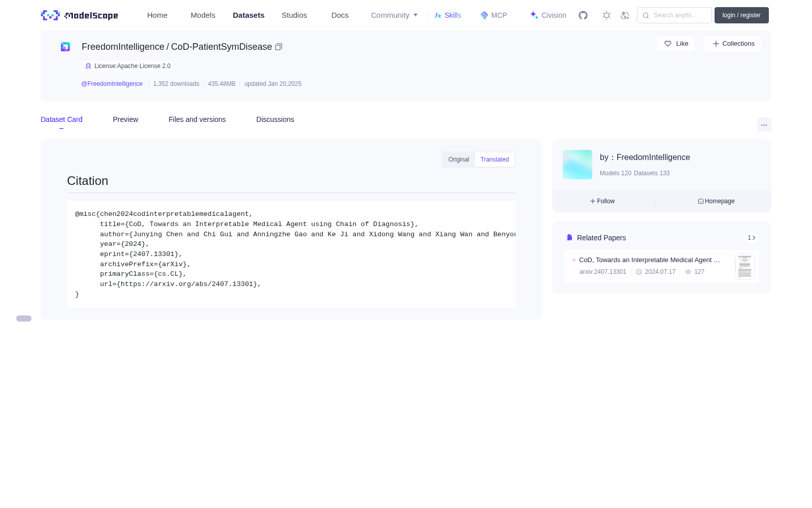
Task: Open the Datasets menu item
Action: click(x=249, y=15)
